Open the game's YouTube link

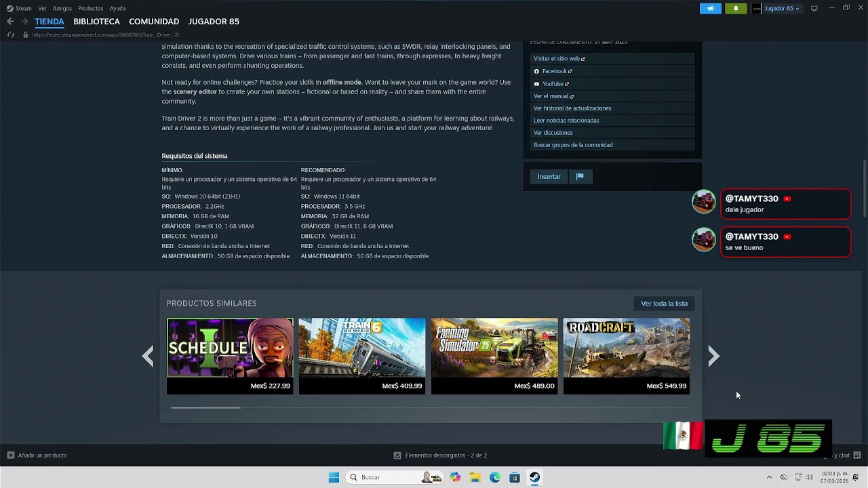click(x=612, y=84)
